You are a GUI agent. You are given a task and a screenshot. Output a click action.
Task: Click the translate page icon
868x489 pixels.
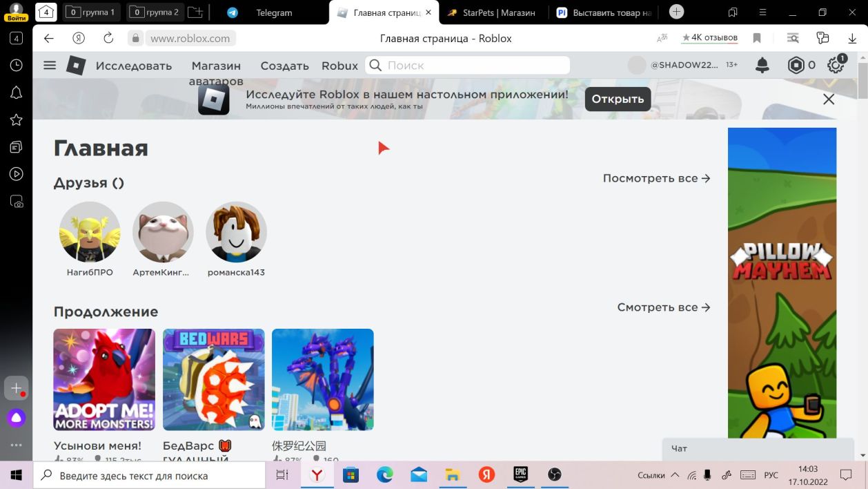(662, 39)
